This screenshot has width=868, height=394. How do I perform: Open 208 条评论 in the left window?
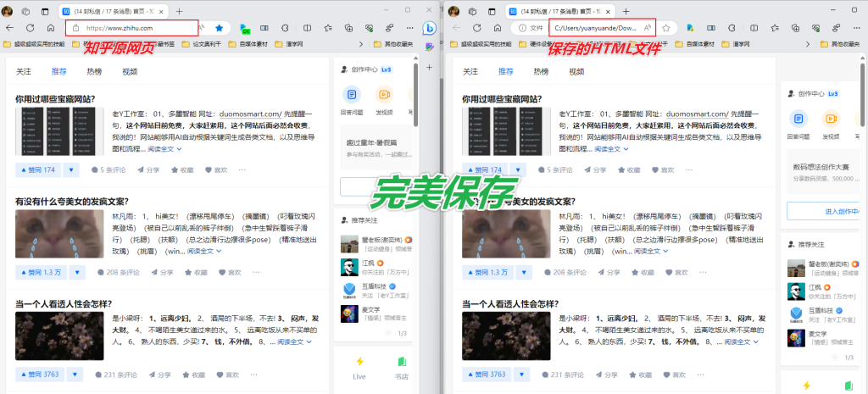(119, 272)
